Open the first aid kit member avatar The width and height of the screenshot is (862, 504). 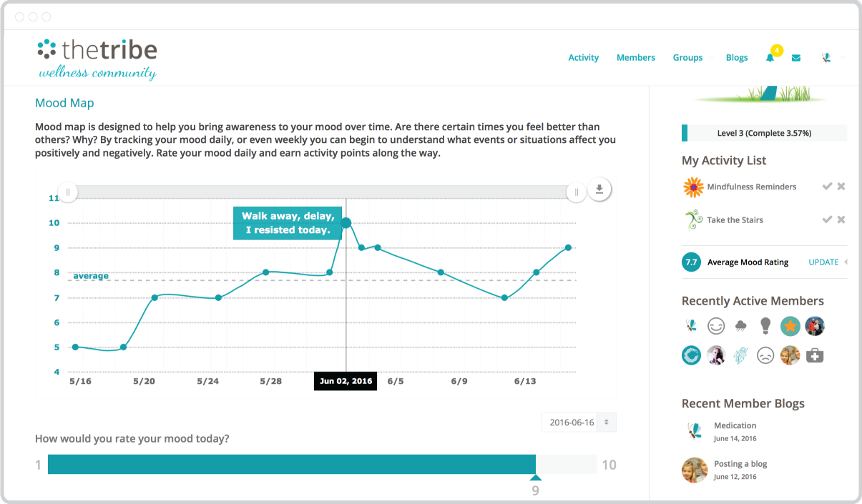(x=814, y=355)
